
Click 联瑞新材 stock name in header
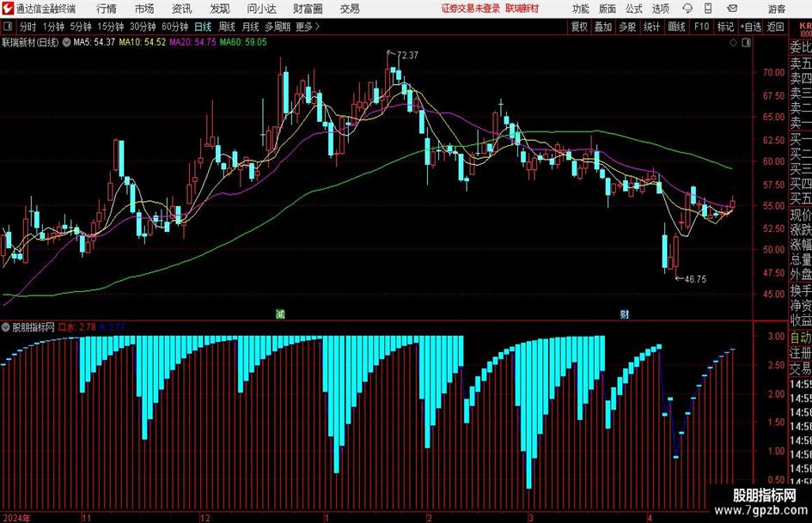(x=522, y=9)
